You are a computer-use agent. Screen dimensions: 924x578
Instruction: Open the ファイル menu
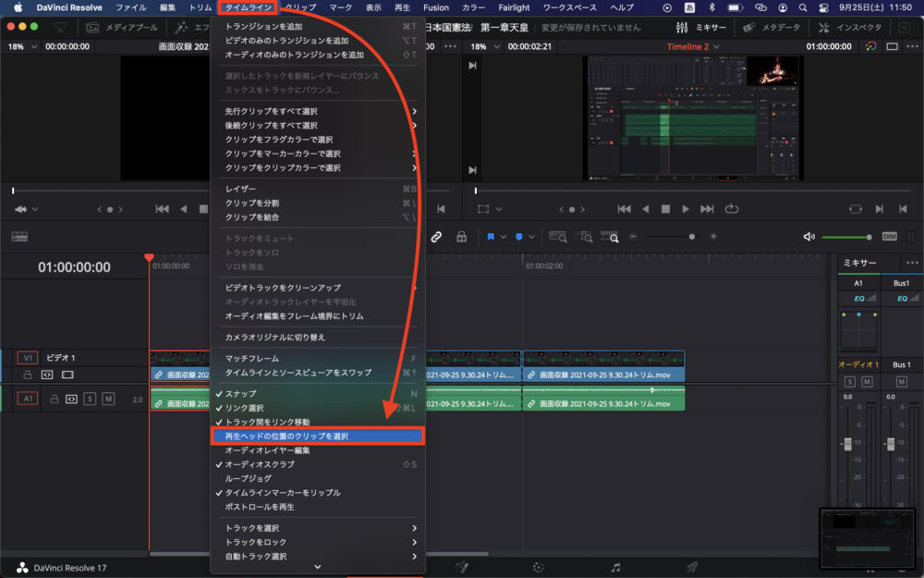coord(131,7)
